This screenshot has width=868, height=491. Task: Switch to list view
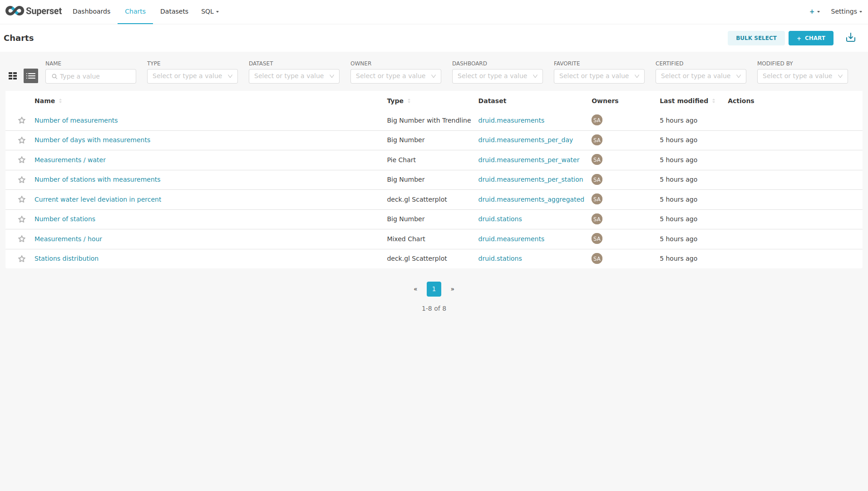pos(31,76)
